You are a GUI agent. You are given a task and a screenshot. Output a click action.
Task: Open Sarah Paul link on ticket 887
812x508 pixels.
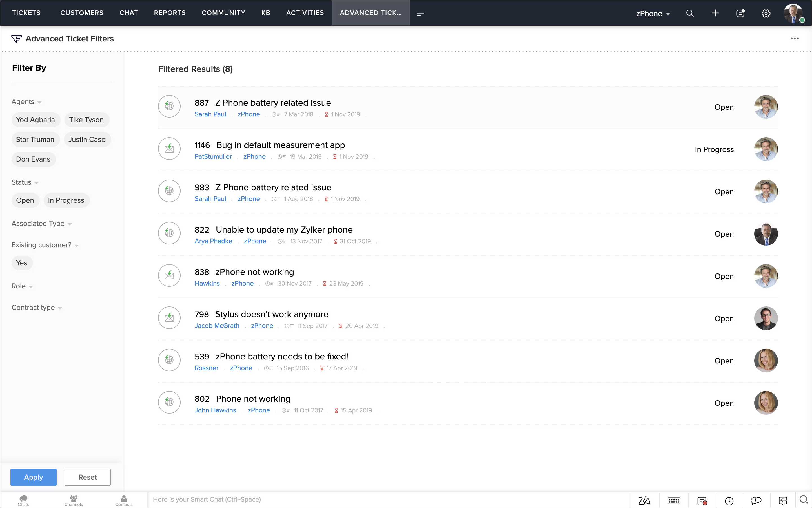point(210,114)
